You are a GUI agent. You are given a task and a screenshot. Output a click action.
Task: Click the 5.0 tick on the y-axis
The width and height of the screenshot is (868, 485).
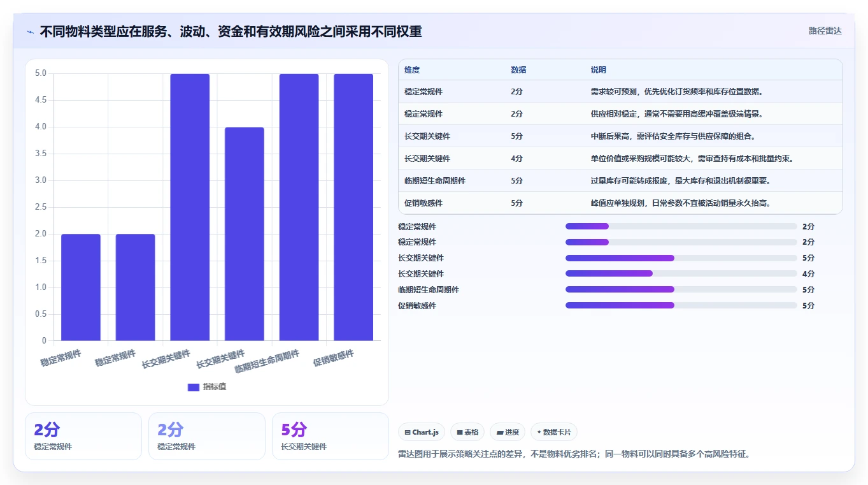point(41,73)
